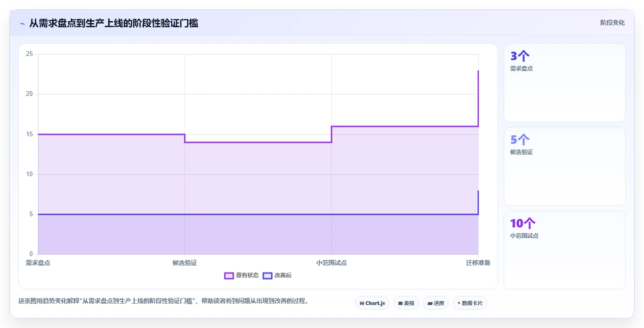Viewport: 644px width, 328px height.
Task: Click the 10个 value in third card
Action: [x=523, y=224]
